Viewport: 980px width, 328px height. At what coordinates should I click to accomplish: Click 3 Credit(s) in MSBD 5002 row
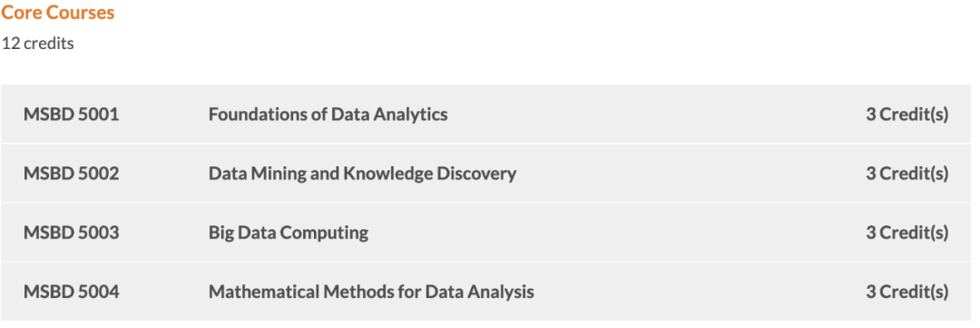[x=906, y=174]
